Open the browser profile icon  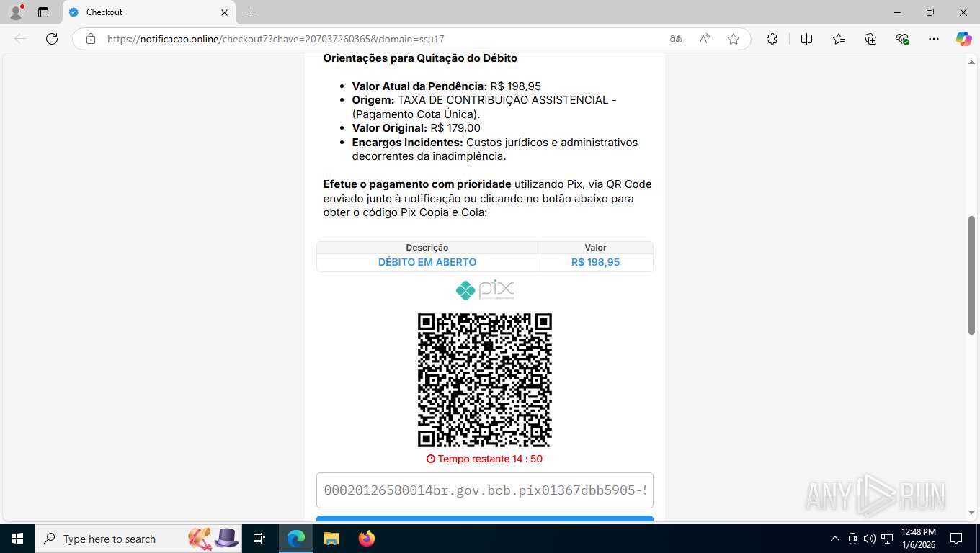coord(16,12)
